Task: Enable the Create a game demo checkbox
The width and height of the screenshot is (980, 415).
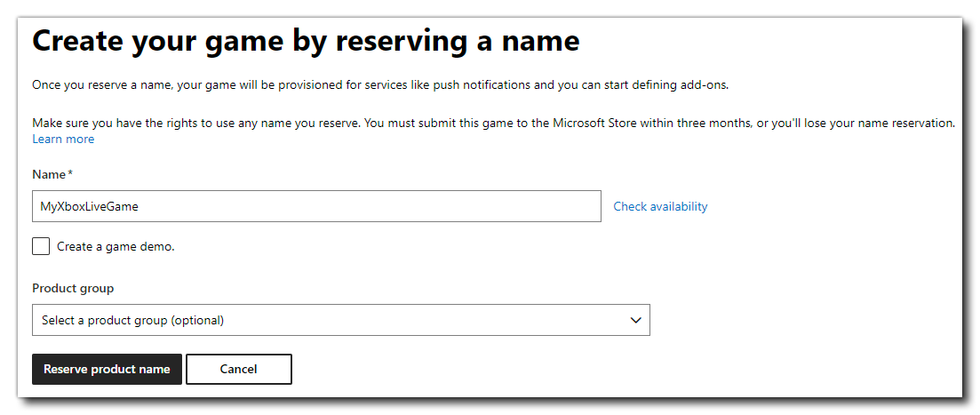Action: 41,246
